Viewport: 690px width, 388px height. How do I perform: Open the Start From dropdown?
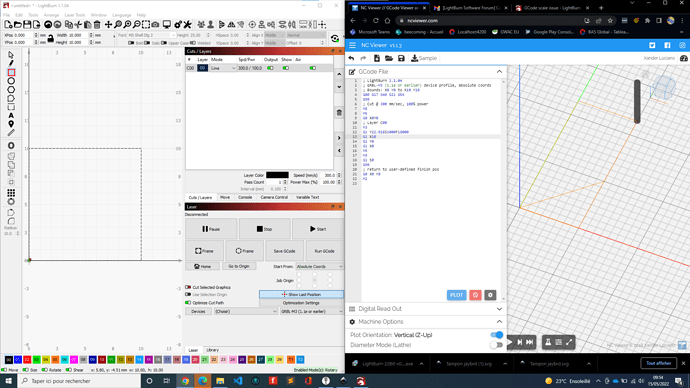coord(319,267)
